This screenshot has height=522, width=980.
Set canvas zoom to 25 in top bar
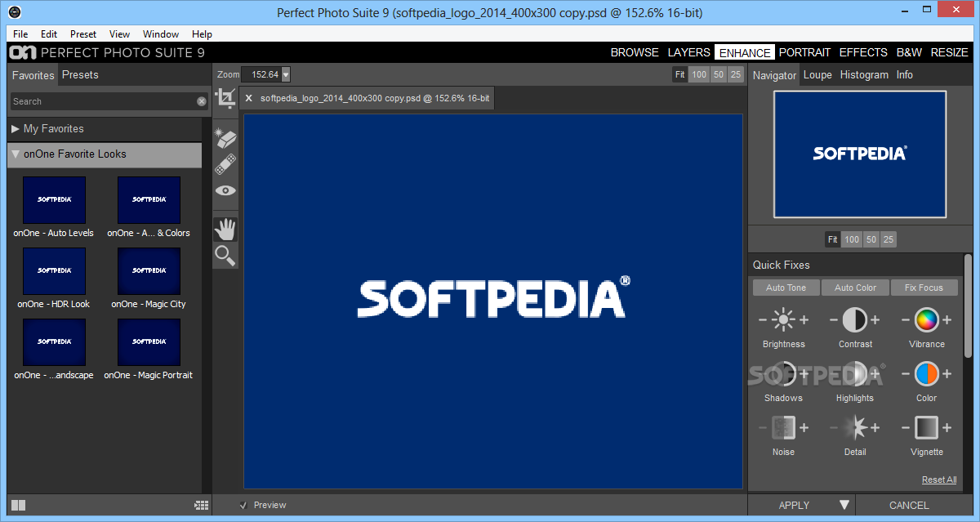737,74
